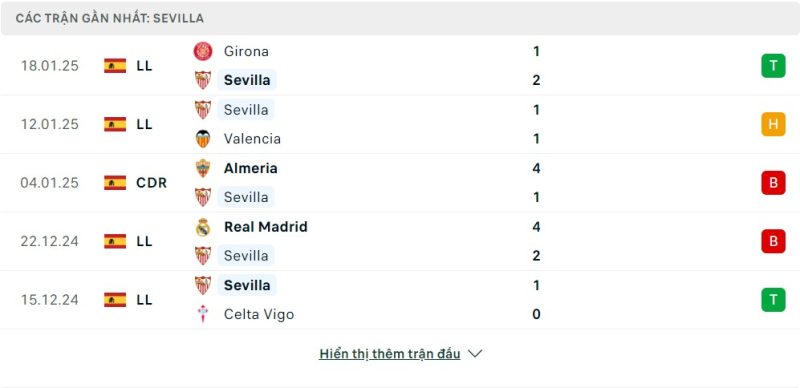Click the green T badge for Celta Vigo match
This screenshot has height=388, width=800.
(773, 300)
